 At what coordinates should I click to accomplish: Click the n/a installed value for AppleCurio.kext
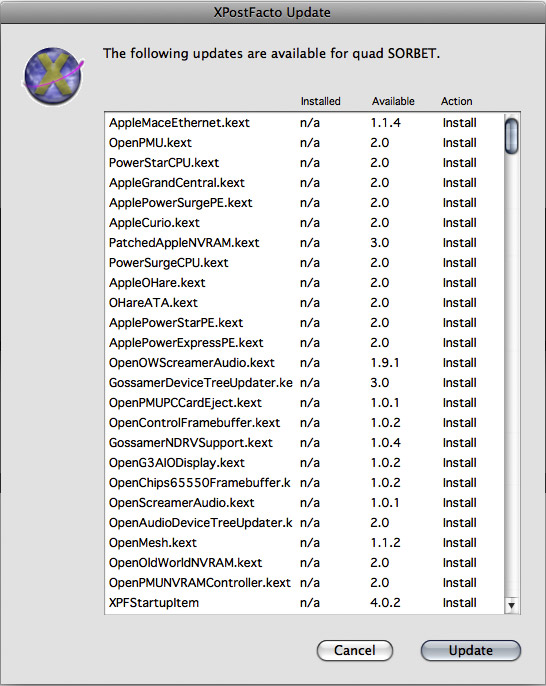[310, 223]
